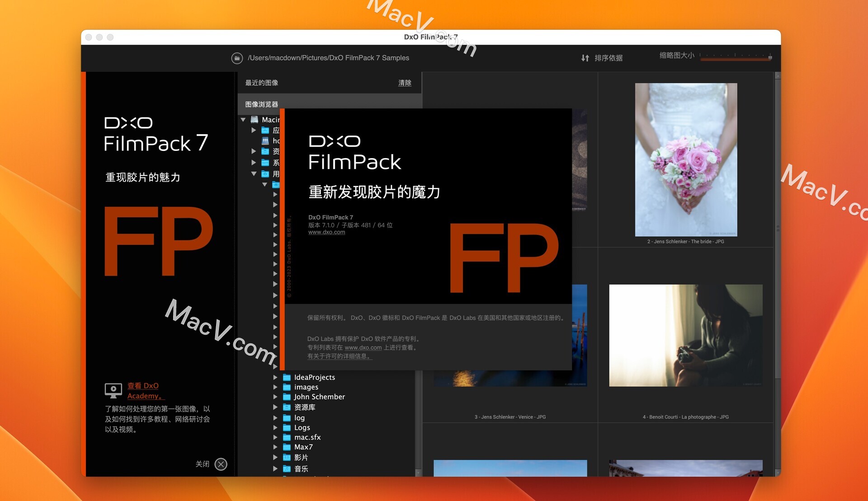Select the log folder icon

(x=287, y=418)
